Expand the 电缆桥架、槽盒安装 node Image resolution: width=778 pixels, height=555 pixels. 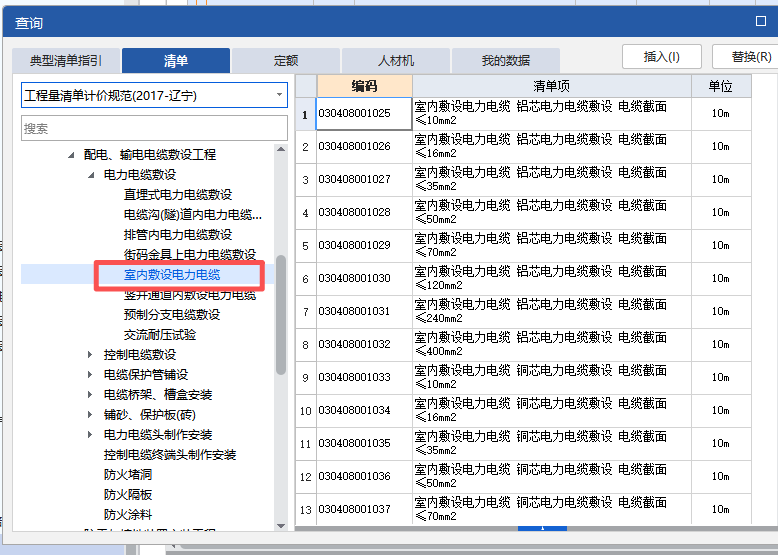(90, 394)
